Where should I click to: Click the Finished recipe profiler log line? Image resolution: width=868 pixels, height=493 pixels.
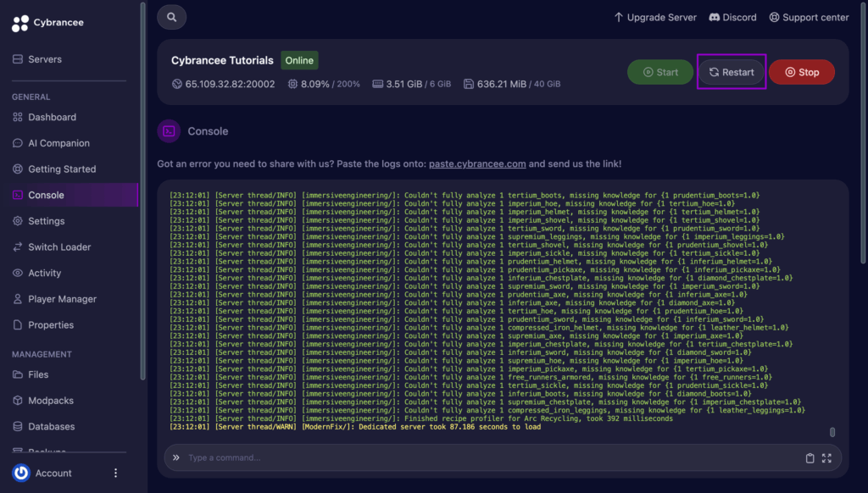click(421, 418)
